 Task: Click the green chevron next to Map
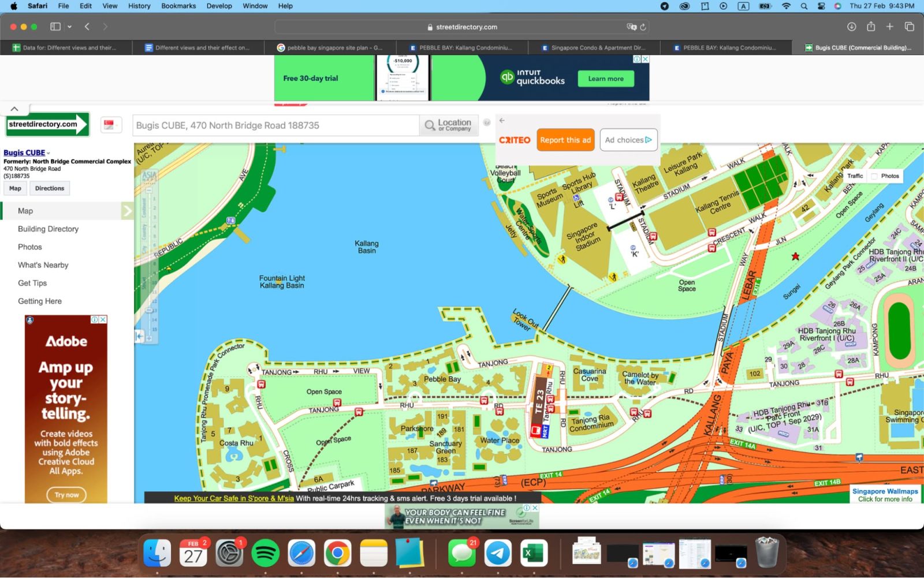pyautogui.click(x=127, y=211)
